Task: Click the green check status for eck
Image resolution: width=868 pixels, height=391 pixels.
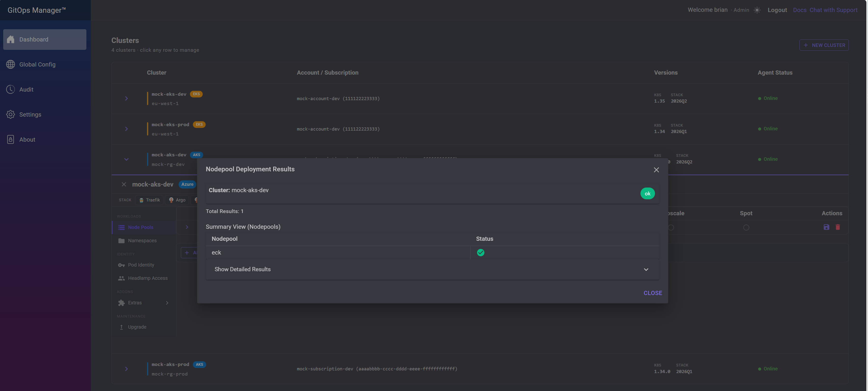Action: (x=481, y=253)
